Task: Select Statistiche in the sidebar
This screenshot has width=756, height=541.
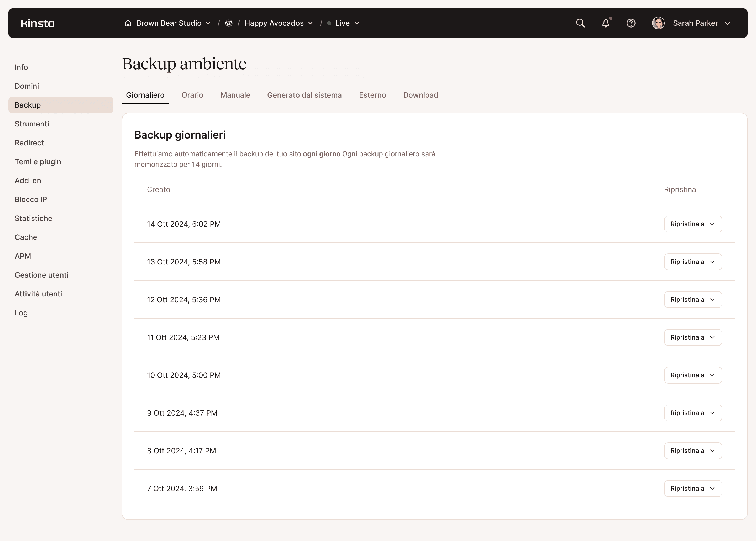Action: pos(33,218)
